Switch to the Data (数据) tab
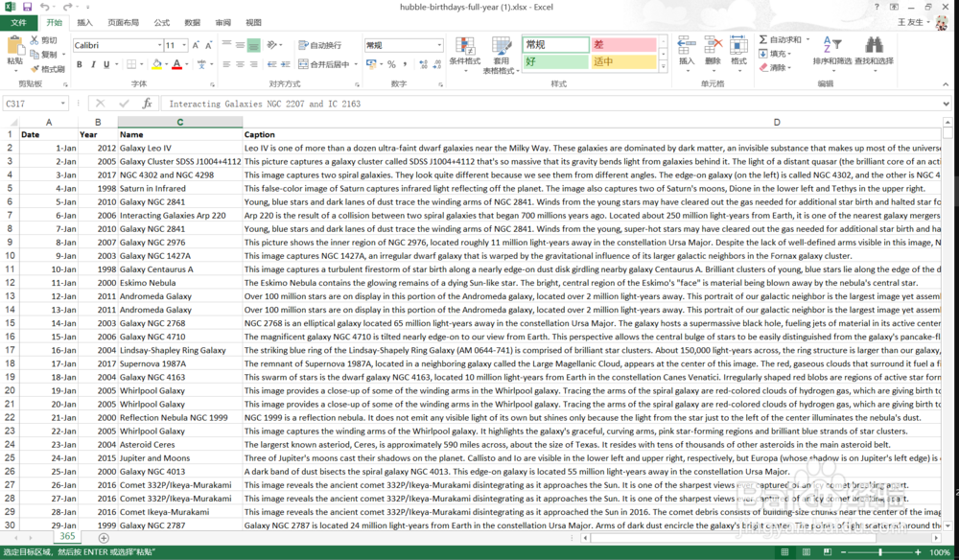 pos(193,23)
